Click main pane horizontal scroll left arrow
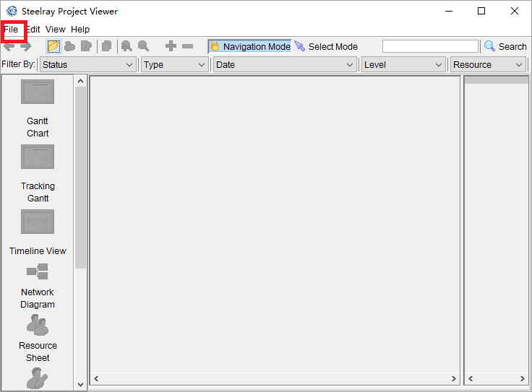 pyautogui.click(x=96, y=378)
